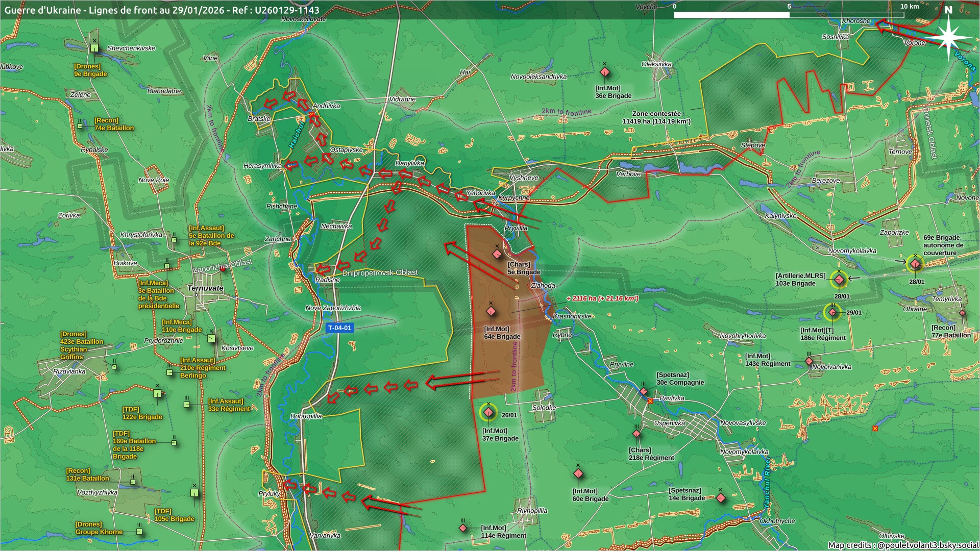Click the T-04-01 blue road shield
Viewport: 980px width, 551px height.
point(340,328)
